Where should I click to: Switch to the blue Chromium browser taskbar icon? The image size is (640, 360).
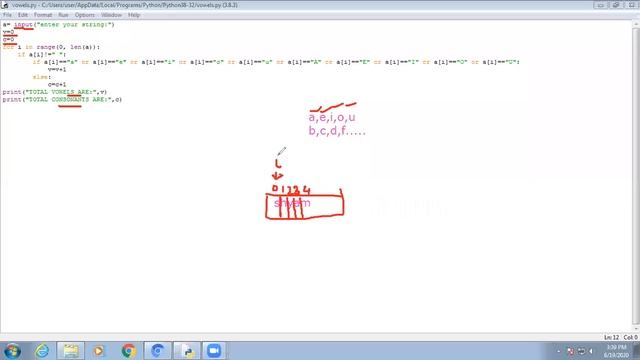[158, 351]
